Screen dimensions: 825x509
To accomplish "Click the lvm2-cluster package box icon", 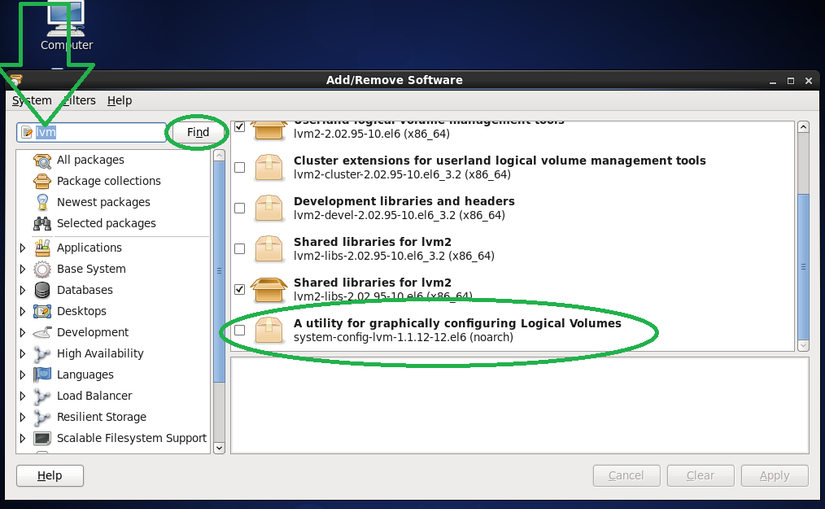I will coord(268,167).
